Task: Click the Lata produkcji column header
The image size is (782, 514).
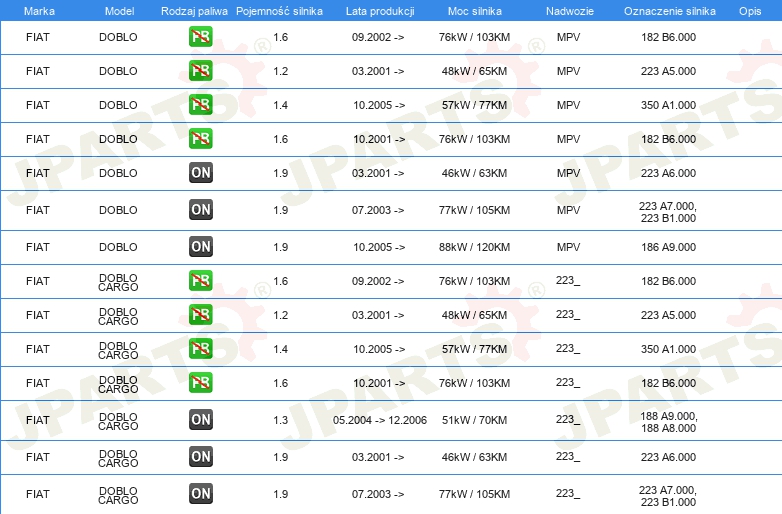Action: (x=380, y=11)
